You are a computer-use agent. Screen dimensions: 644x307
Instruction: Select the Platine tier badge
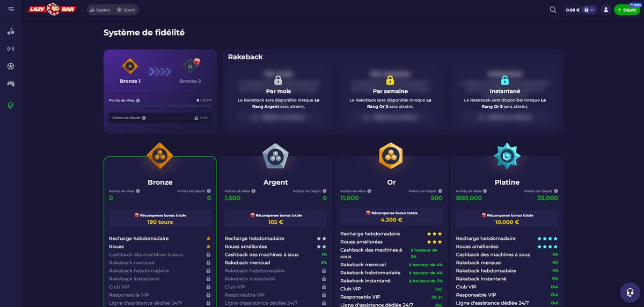(x=507, y=156)
